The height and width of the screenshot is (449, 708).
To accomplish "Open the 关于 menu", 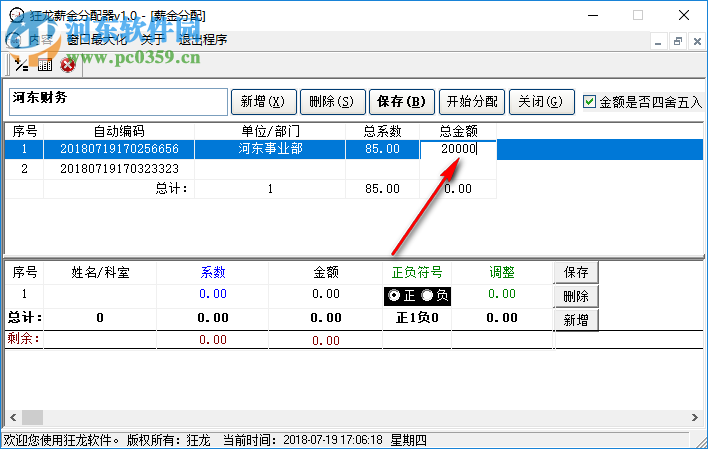I will 152,40.
